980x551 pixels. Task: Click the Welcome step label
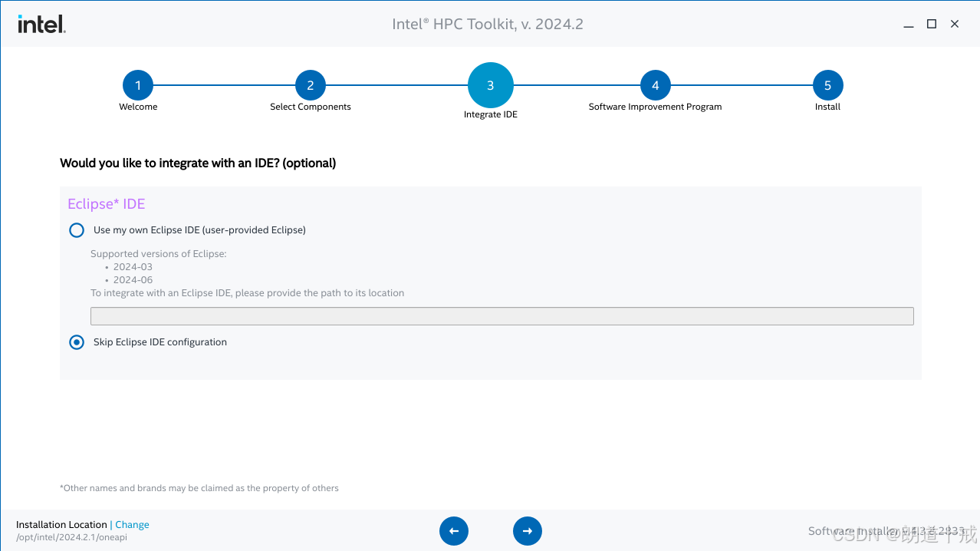tap(138, 107)
